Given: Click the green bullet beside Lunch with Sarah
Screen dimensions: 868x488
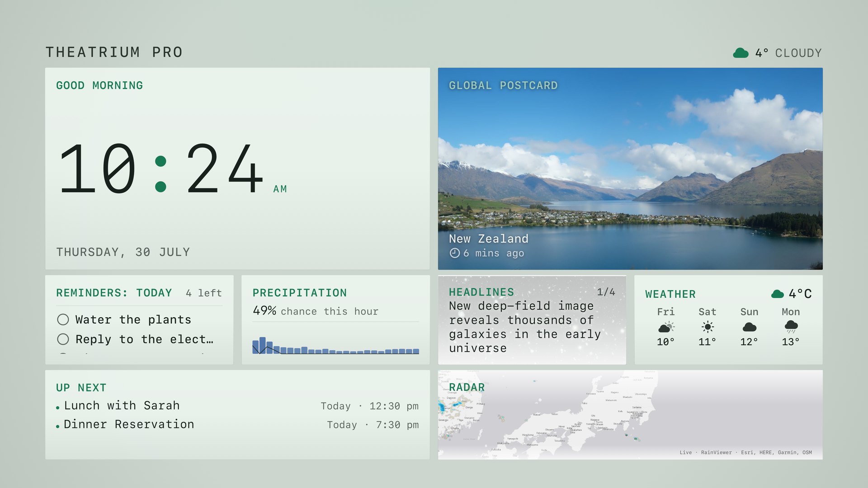Looking at the screenshot, I should tap(58, 408).
